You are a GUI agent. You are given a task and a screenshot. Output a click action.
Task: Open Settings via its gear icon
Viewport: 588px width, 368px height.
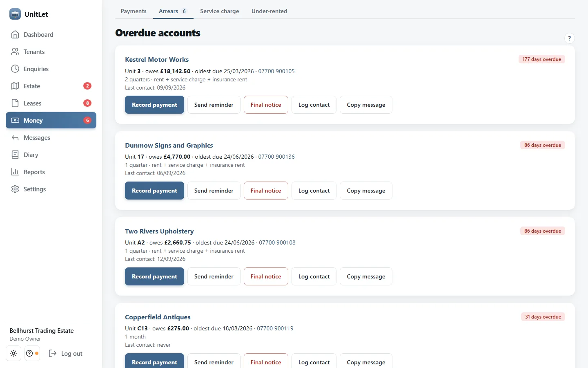click(15, 189)
